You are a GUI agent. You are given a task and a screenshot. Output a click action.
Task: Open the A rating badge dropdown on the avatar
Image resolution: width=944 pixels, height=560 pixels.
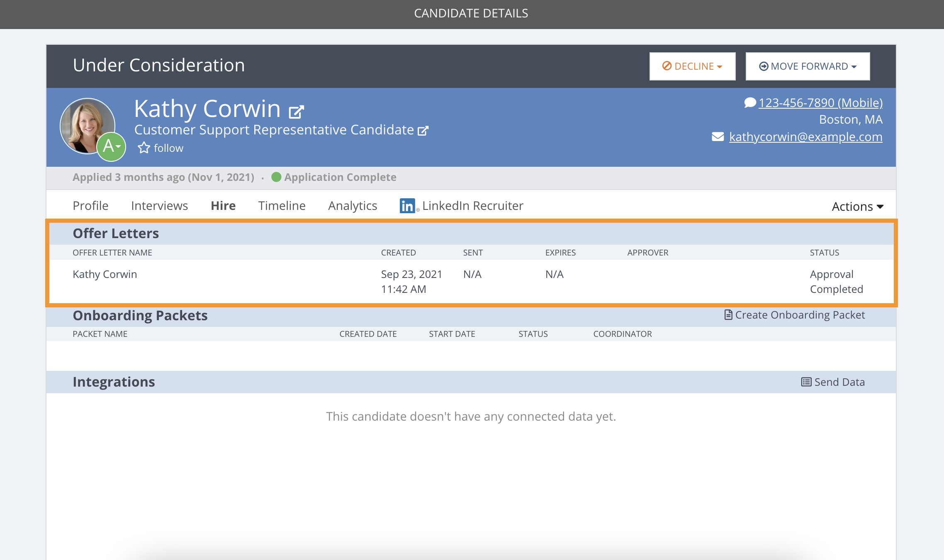(x=111, y=146)
